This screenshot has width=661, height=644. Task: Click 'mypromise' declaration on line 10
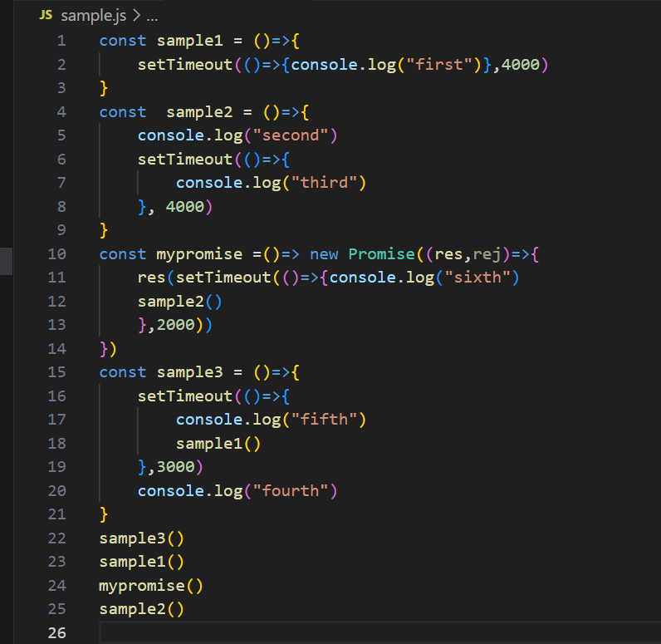tap(199, 254)
